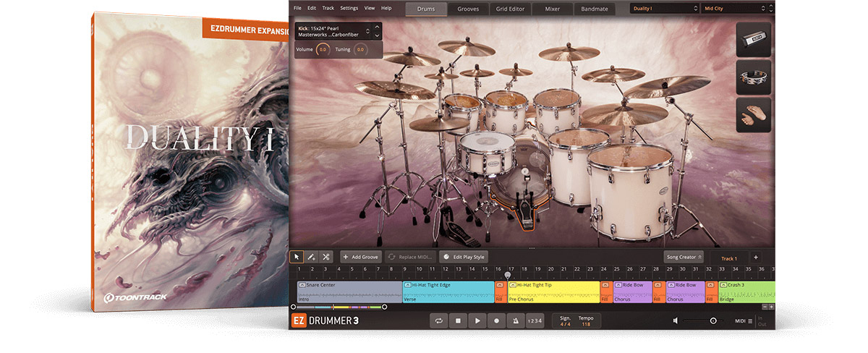Select the arrow pointer tool

pos(297,257)
